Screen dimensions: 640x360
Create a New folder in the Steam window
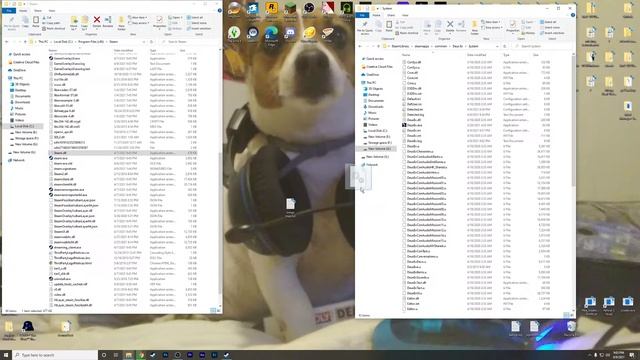[x=121, y=23]
